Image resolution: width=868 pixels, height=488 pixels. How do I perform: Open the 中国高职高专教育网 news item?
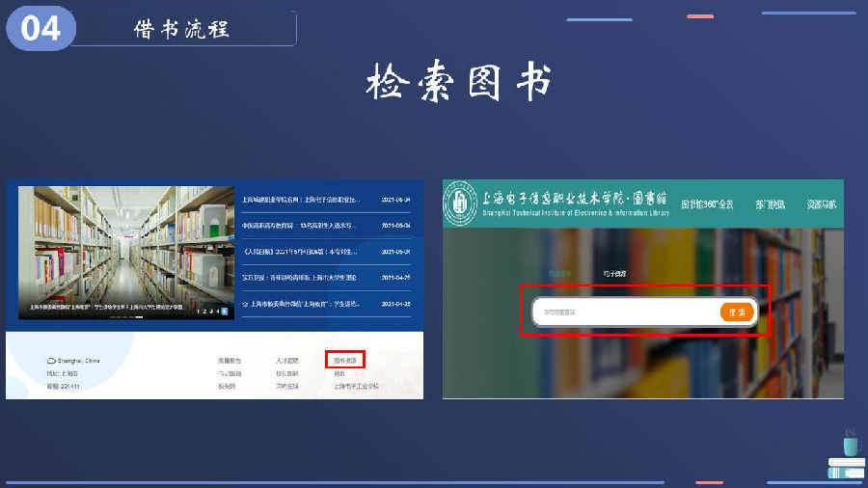click(x=300, y=225)
